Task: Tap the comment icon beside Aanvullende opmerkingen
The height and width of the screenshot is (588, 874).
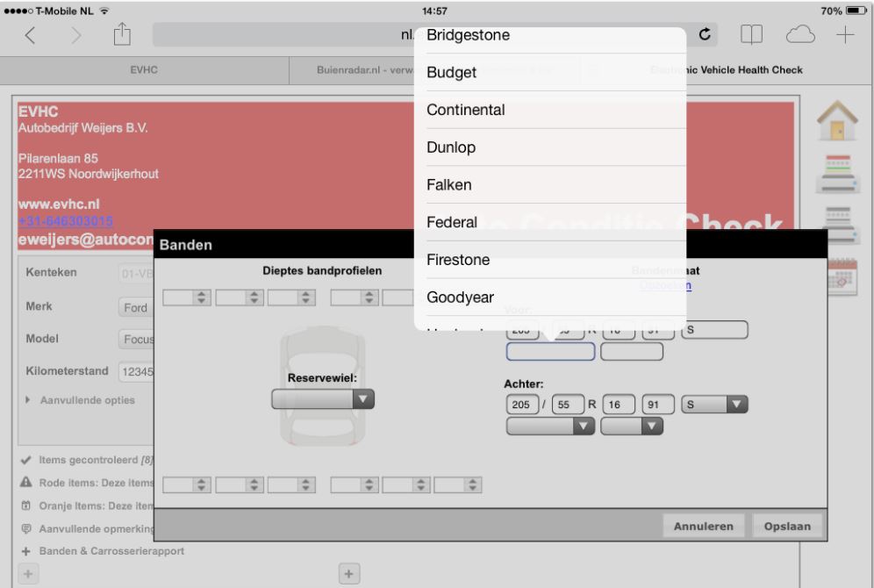Action: (x=25, y=528)
